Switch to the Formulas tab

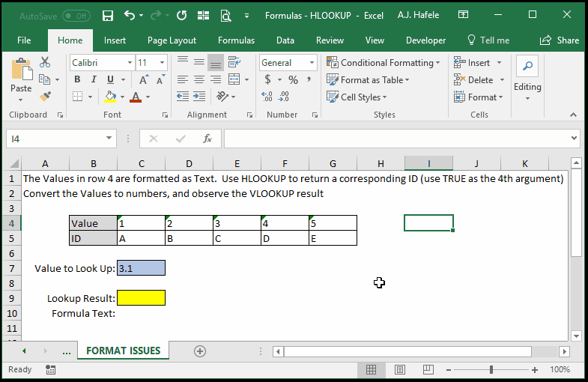[236, 40]
